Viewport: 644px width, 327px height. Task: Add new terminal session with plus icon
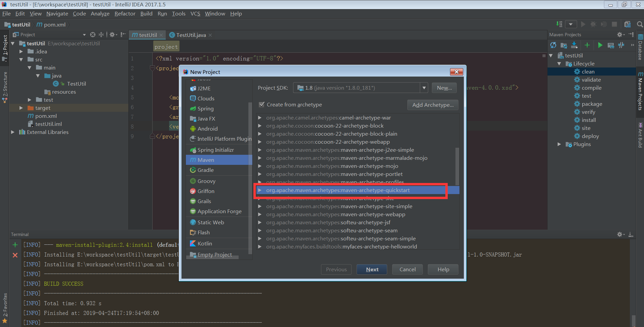[x=15, y=245]
